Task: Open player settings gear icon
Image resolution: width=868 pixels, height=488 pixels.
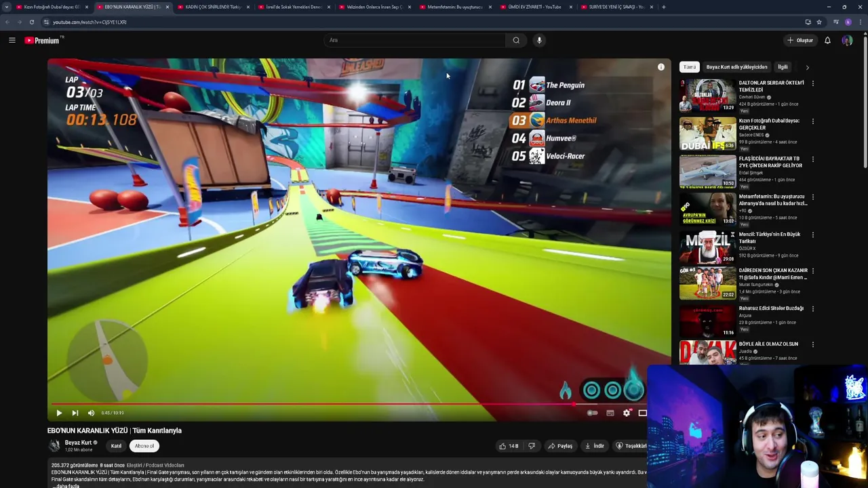Action: coord(627,413)
